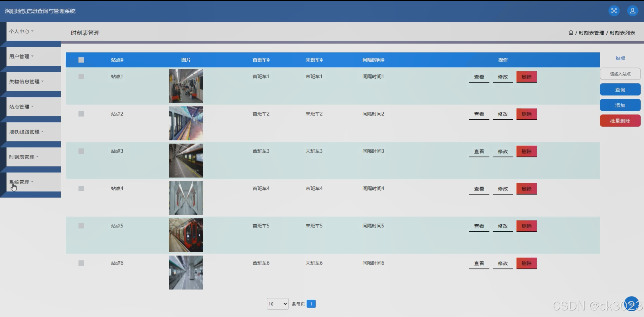The height and width of the screenshot is (317, 644).
Task: Click the back-to-top round icon
Action: (x=631, y=304)
